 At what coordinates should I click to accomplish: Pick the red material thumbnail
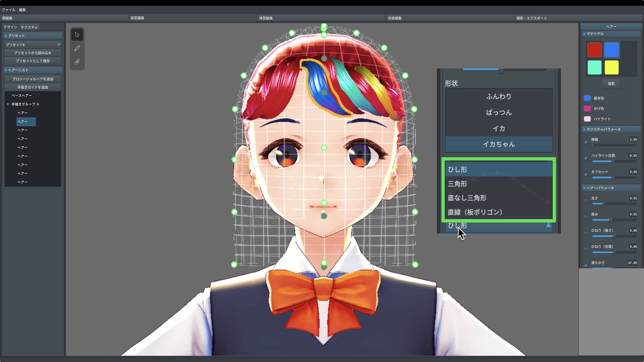tap(594, 50)
